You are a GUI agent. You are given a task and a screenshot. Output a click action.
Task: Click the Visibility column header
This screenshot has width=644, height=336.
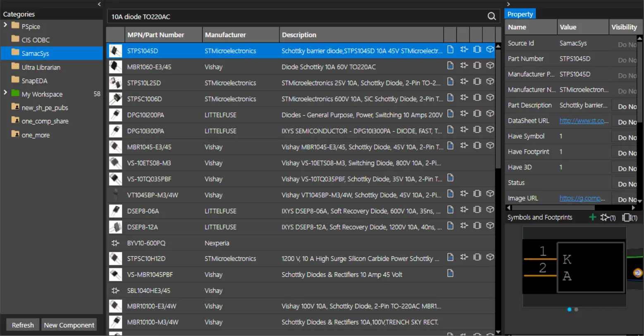coord(625,27)
